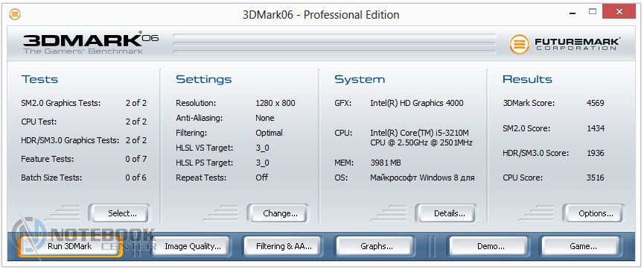Click the Anti-Aliasing value None
Screen dimensions: 644x270
[264, 118]
